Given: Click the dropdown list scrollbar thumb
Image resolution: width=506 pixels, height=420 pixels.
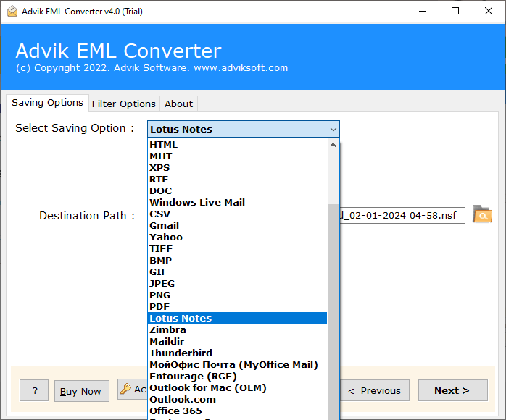Looking at the screenshot, I should point(333,311).
